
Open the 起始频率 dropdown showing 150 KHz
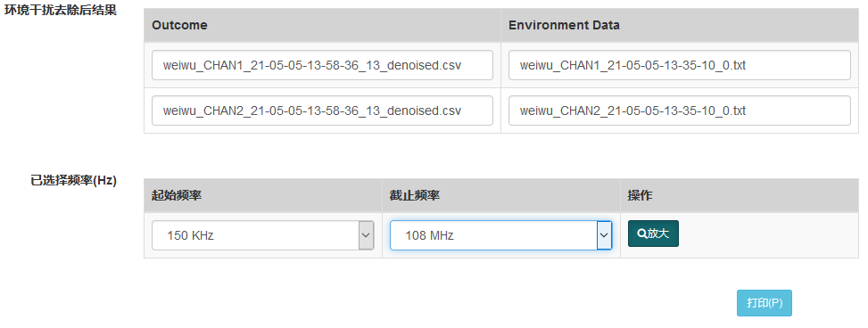point(263,235)
